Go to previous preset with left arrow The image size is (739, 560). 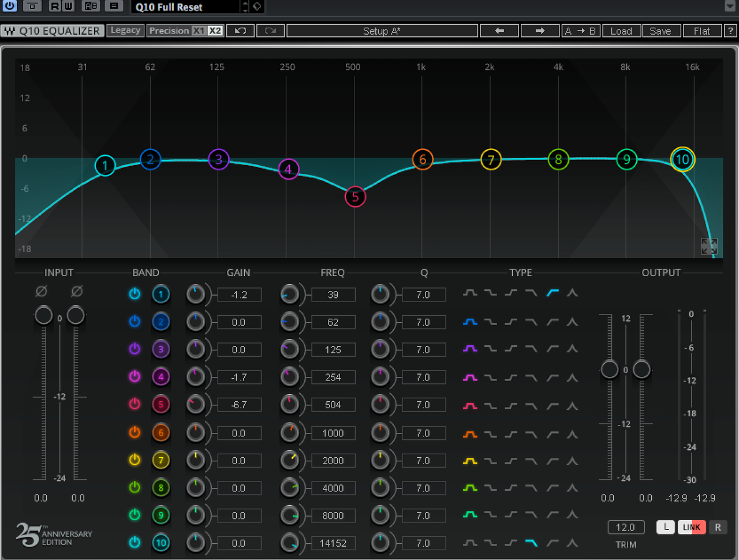(499, 31)
